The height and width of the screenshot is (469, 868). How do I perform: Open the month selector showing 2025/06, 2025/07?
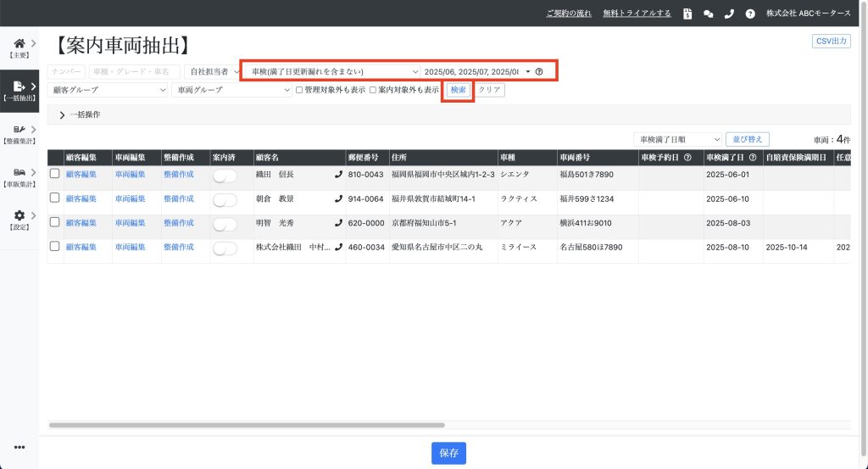476,71
